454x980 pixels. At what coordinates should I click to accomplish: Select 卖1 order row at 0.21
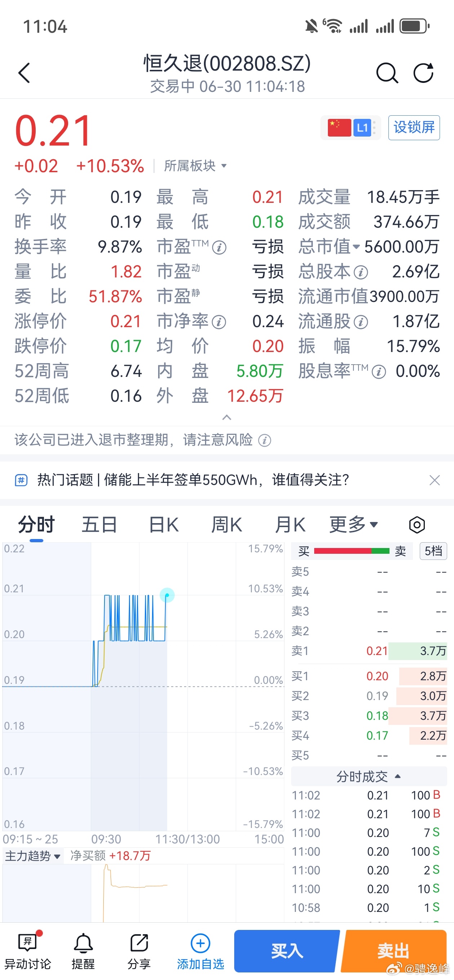pos(368,651)
